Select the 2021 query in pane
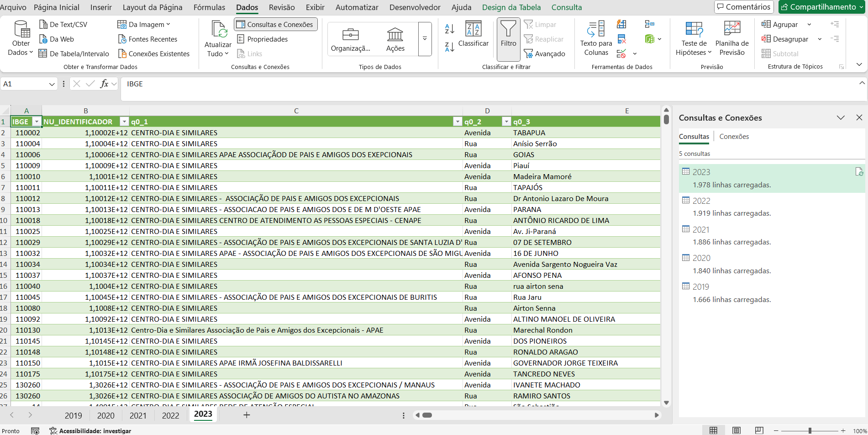The height and width of the screenshot is (435, 868). click(x=772, y=235)
